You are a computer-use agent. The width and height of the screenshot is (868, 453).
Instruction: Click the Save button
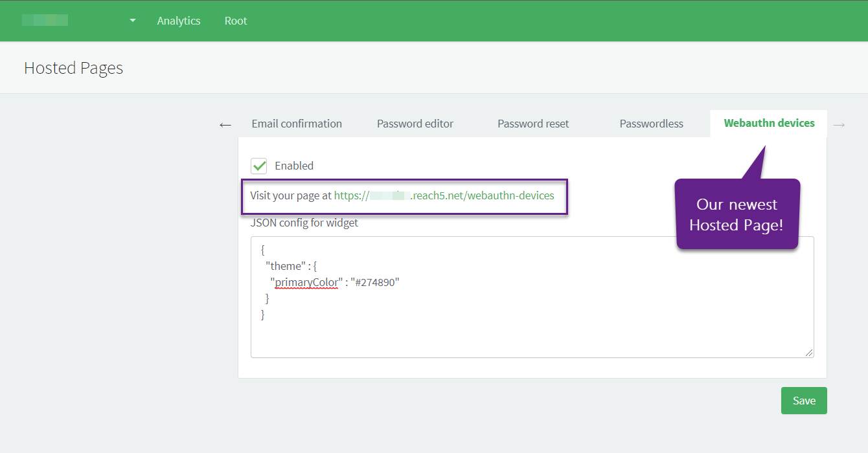tap(804, 401)
